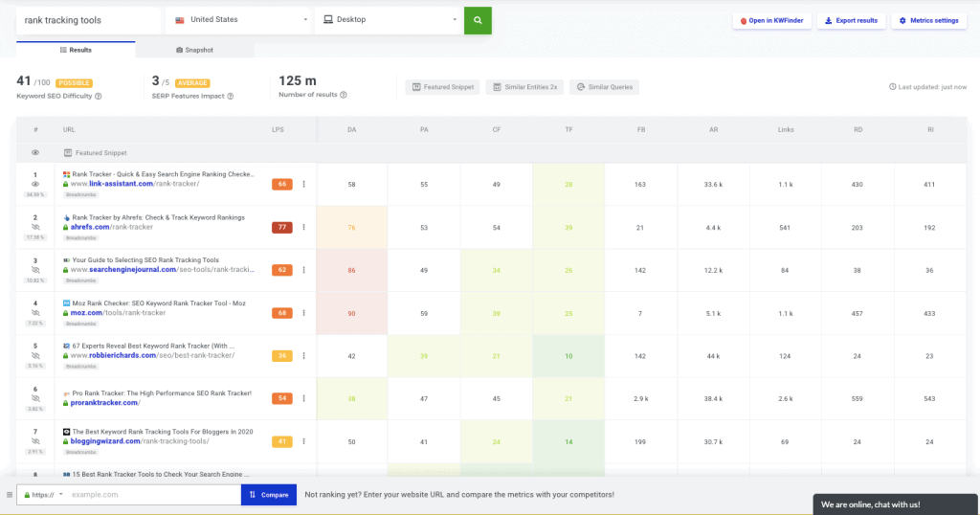Open more options for the moz.com row
Viewport: 980px width, 515px height.
click(x=303, y=313)
